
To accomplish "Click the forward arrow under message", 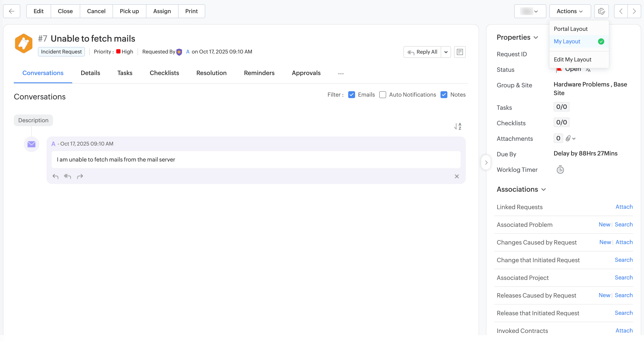I will pos(80,177).
